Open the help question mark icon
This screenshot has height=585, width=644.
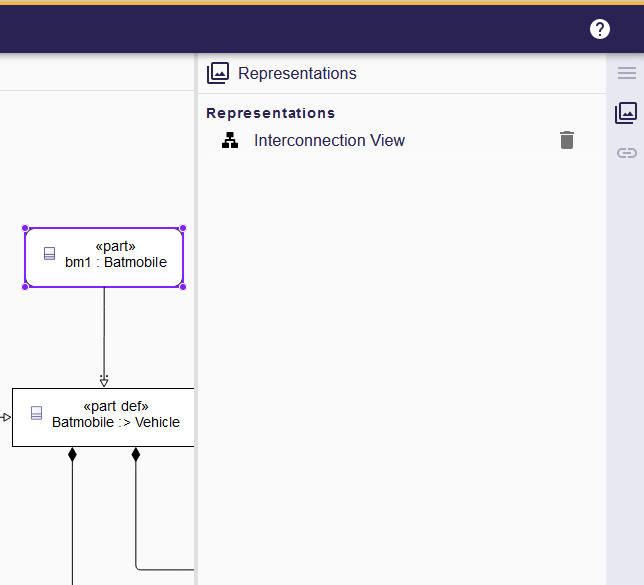[600, 29]
